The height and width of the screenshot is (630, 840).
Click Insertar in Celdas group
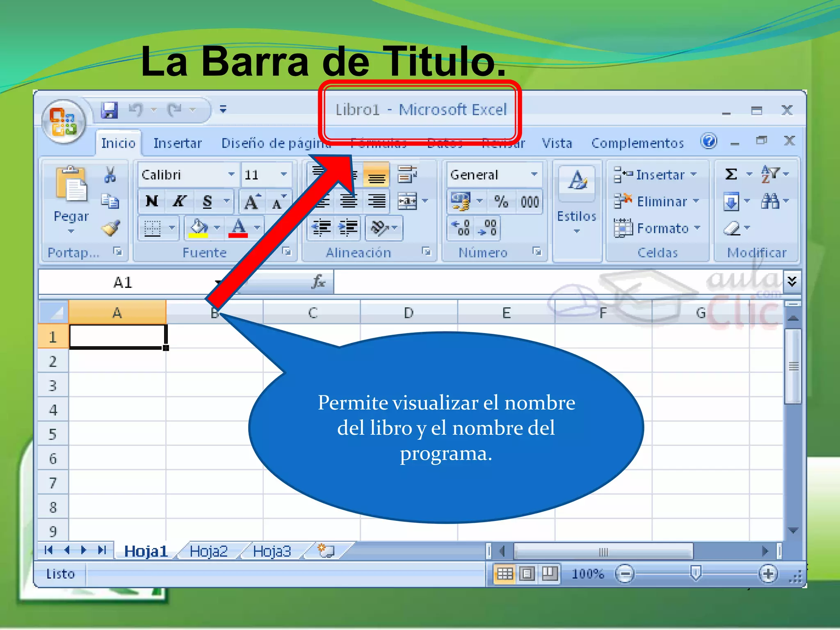click(655, 174)
